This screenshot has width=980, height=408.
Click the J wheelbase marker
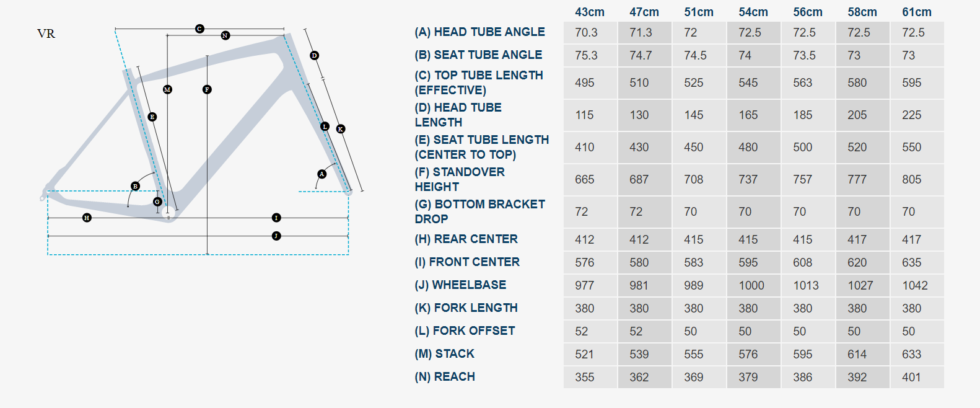(x=276, y=236)
